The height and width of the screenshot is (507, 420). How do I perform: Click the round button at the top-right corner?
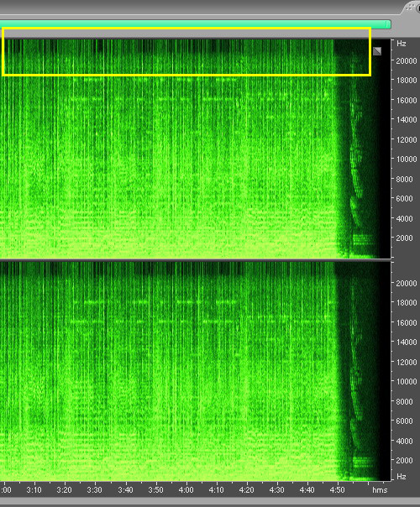point(417,7)
